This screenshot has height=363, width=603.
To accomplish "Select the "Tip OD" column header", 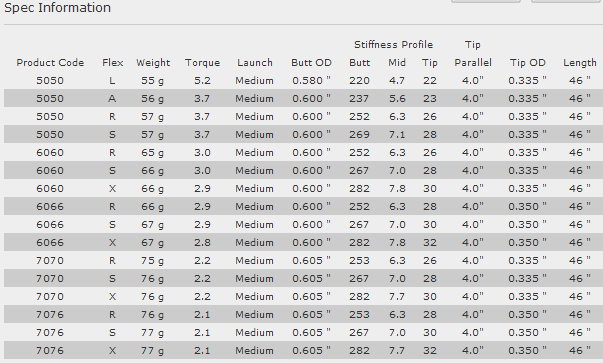I will pyautogui.click(x=528, y=63).
